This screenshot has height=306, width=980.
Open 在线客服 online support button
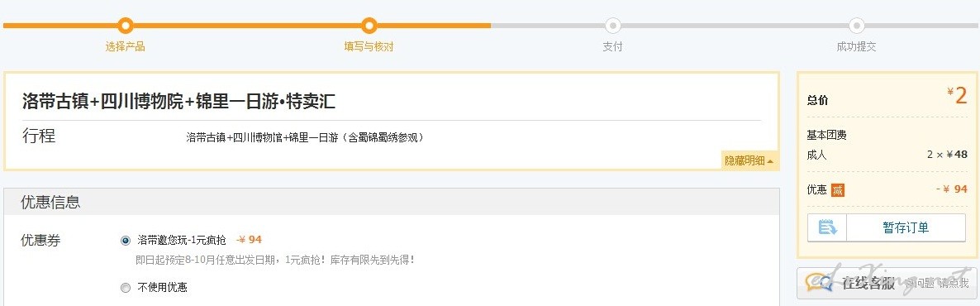887,284
